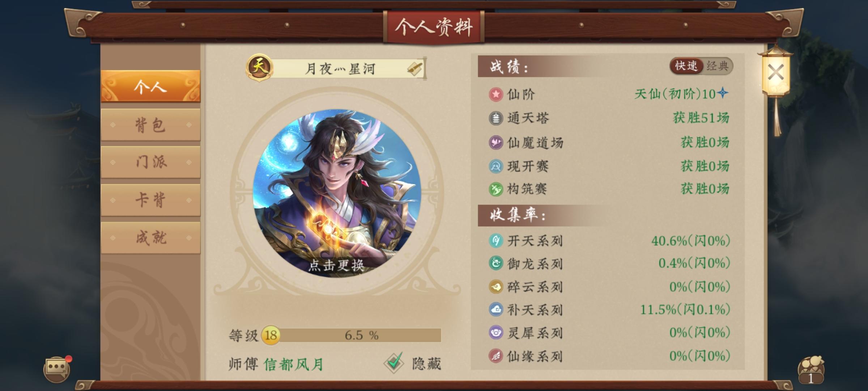Click the master name 信都风月
Screen dimensions: 868x391
[294, 364]
